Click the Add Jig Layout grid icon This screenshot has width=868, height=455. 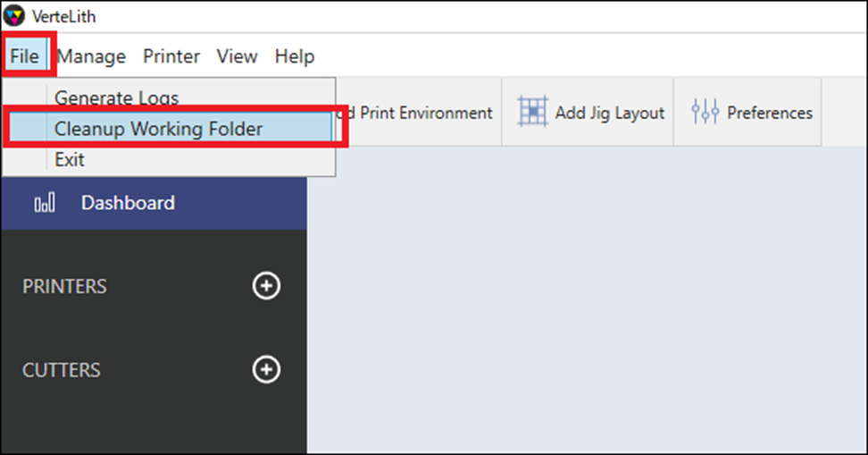(x=532, y=112)
